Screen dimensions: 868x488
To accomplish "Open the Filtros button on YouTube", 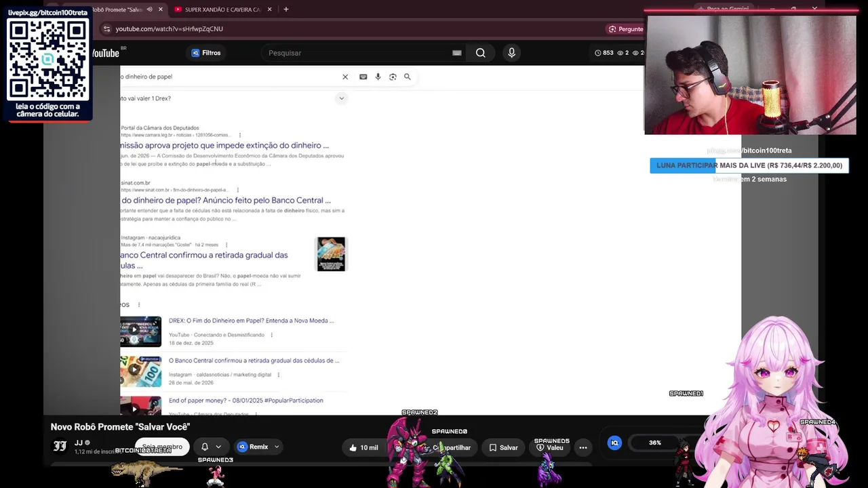I will coord(206,53).
